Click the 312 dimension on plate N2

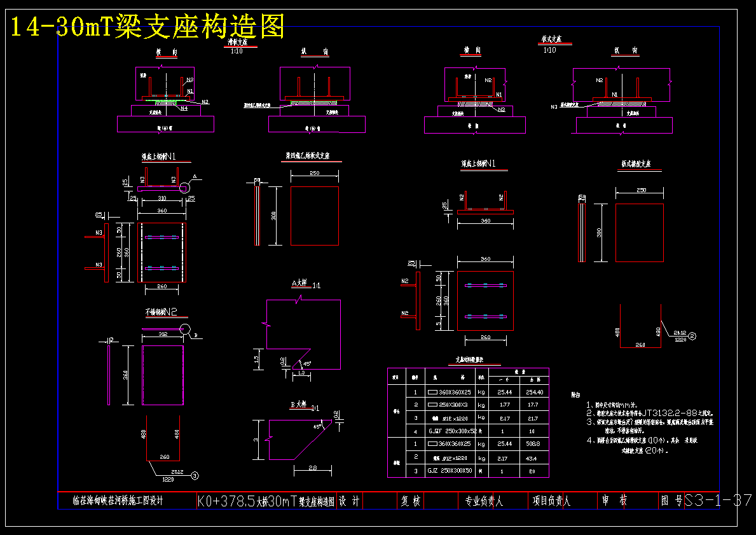click(x=163, y=334)
